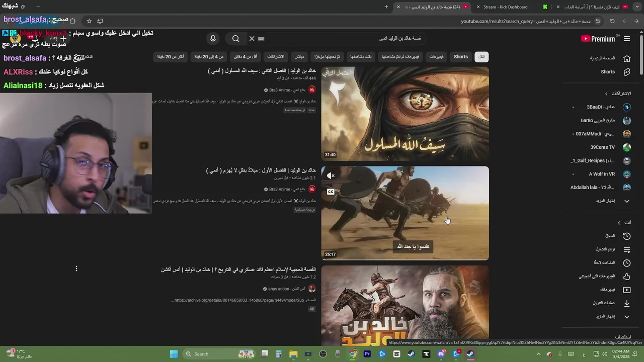Viewport: 644px width, 362px height.
Task: Open _1_Gulf_Recipes channel subscription
Action: coord(600,161)
